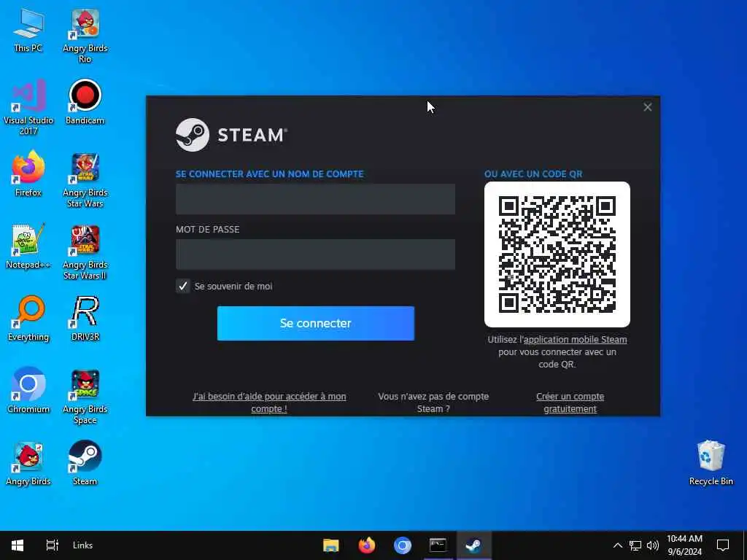The width and height of the screenshot is (747, 560).
Task: Open Task View from the taskbar
Action: (x=52, y=545)
